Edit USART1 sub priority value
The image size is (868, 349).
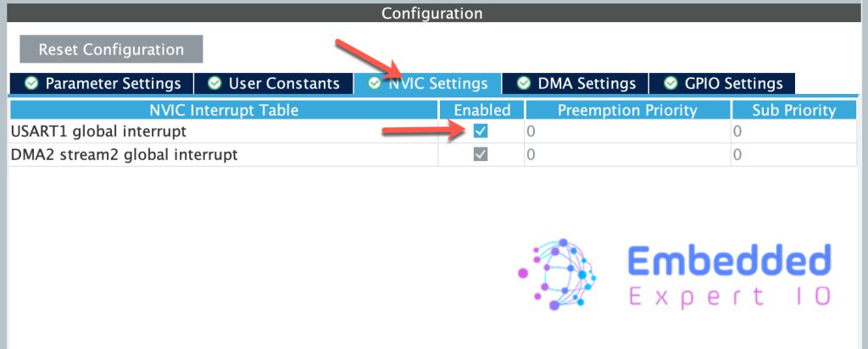(794, 131)
